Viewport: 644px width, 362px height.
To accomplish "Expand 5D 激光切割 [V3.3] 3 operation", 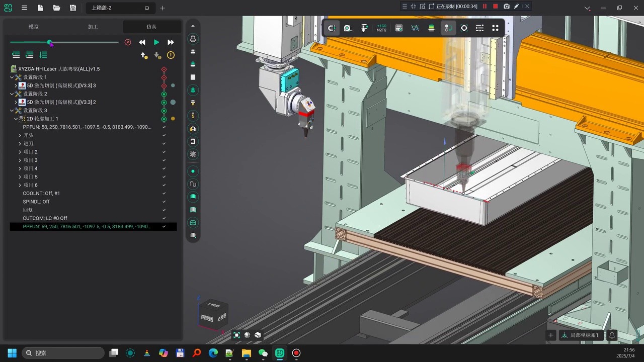I will [x=16, y=85].
